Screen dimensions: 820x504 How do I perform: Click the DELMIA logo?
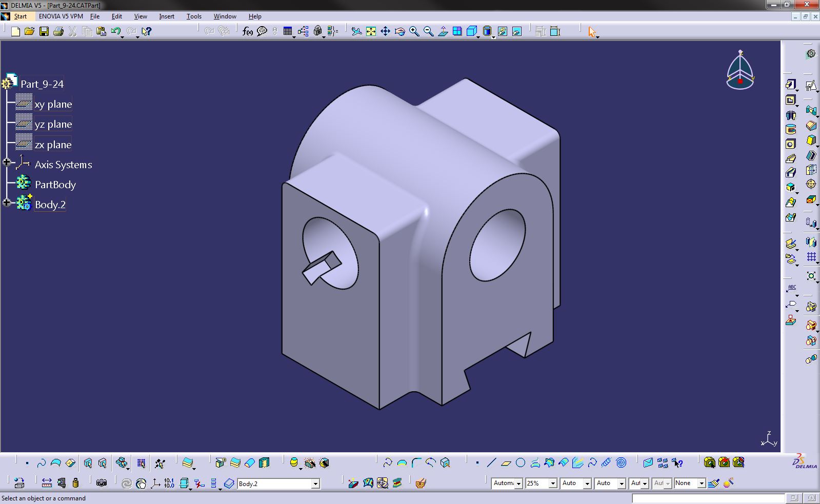[x=805, y=461]
